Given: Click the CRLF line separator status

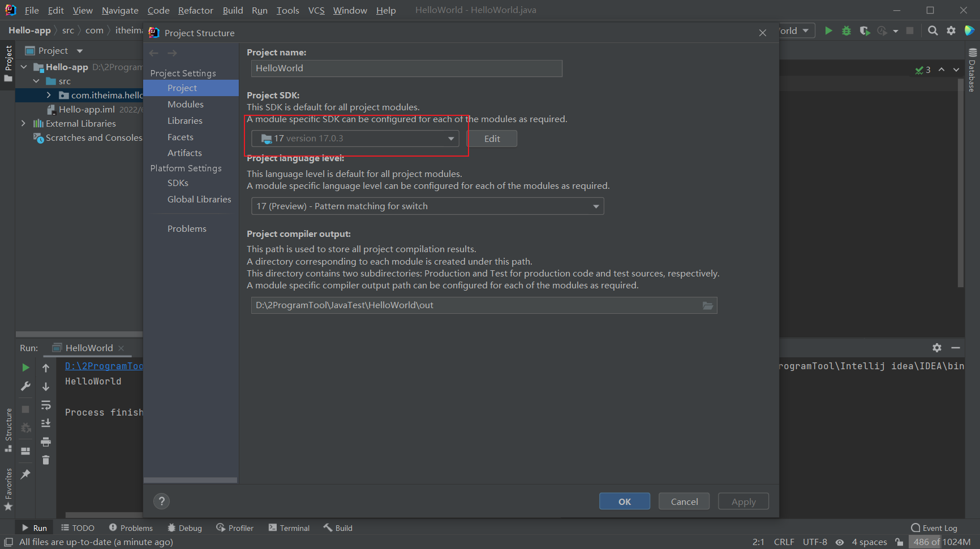Looking at the screenshot, I should pos(784,542).
